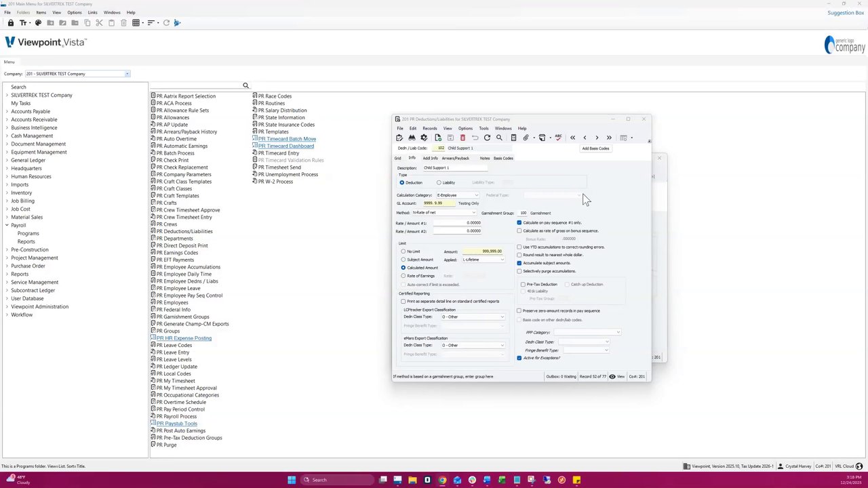Image resolution: width=868 pixels, height=488 pixels.
Task: Open LCPtracker Dedn Class Type dropdown
Action: pos(502,317)
